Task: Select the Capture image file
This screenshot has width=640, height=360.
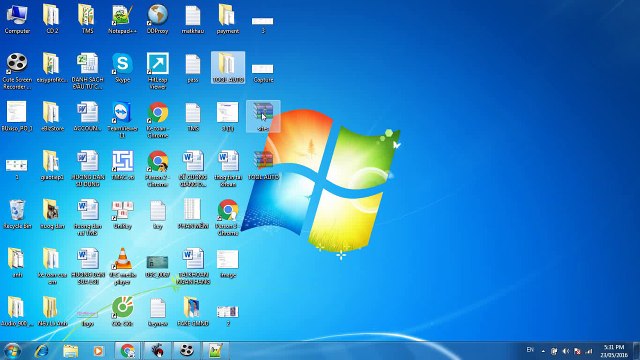Action: click(263, 72)
